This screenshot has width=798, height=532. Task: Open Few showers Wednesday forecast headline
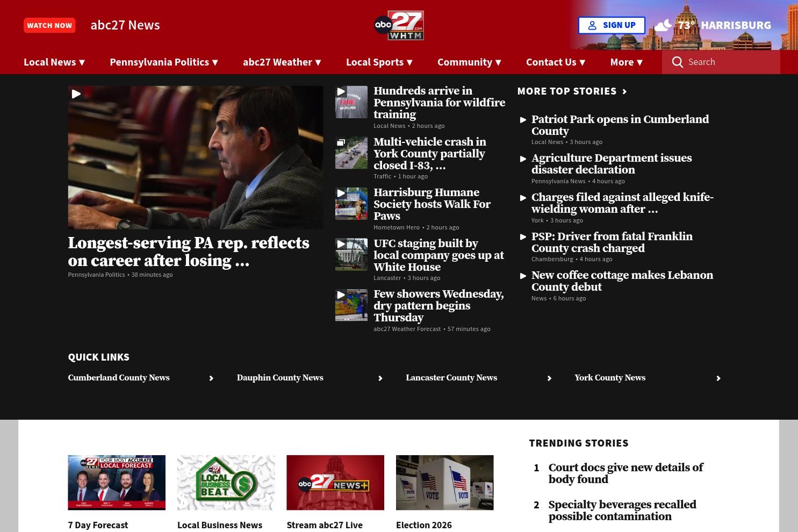(x=438, y=306)
